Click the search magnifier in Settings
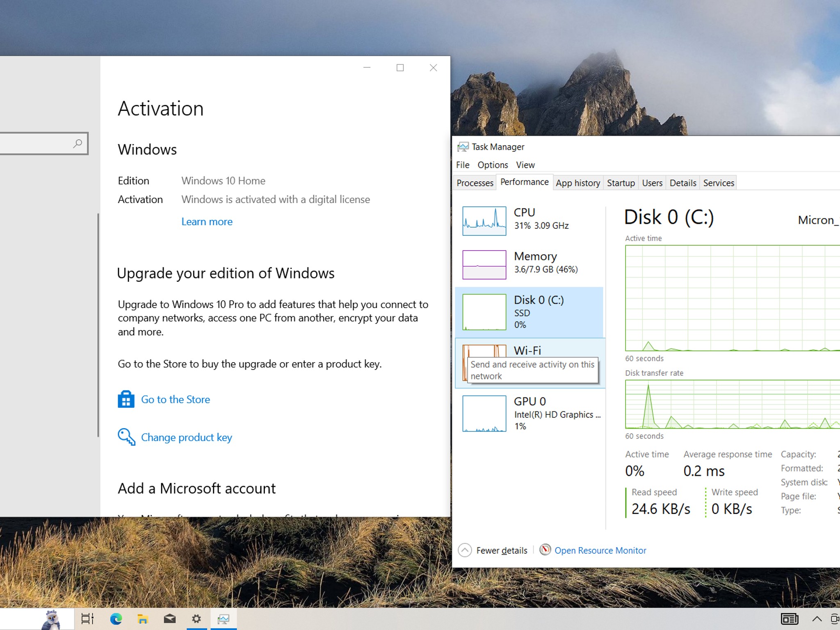 [78, 143]
